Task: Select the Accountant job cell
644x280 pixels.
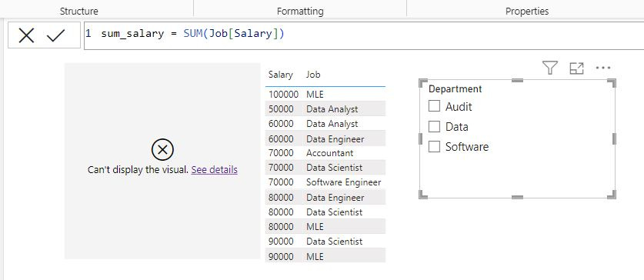Action: [x=330, y=153]
